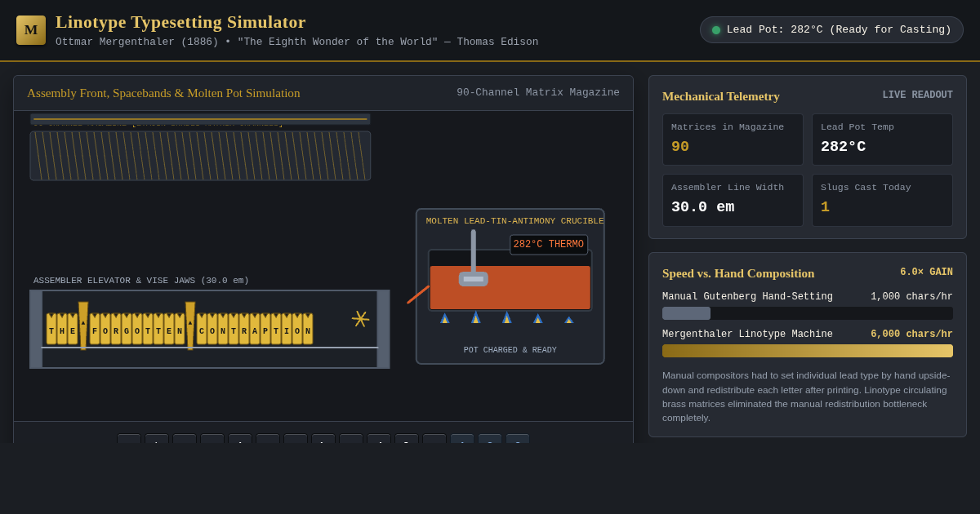980x514 pixels.
Task: Select the H matrix in the assembler
Action: click(x=62, y=329)
